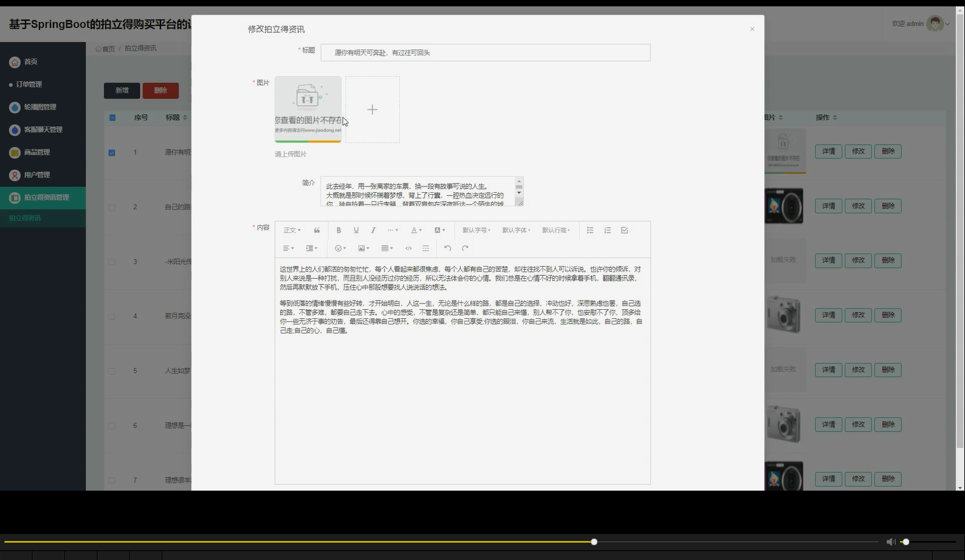Screen dimensions: 965x560
Task: Open the insert table dropdown
Action: (387, 248)
